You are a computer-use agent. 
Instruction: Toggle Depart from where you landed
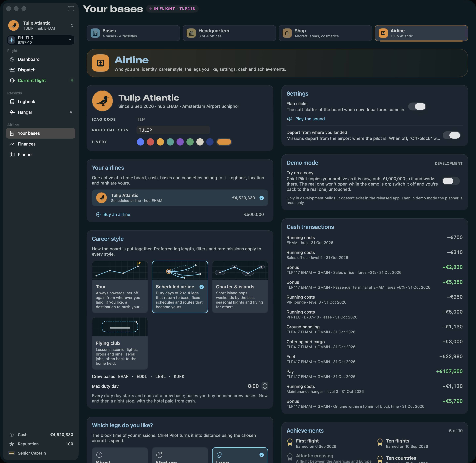[x=451, y=135]
